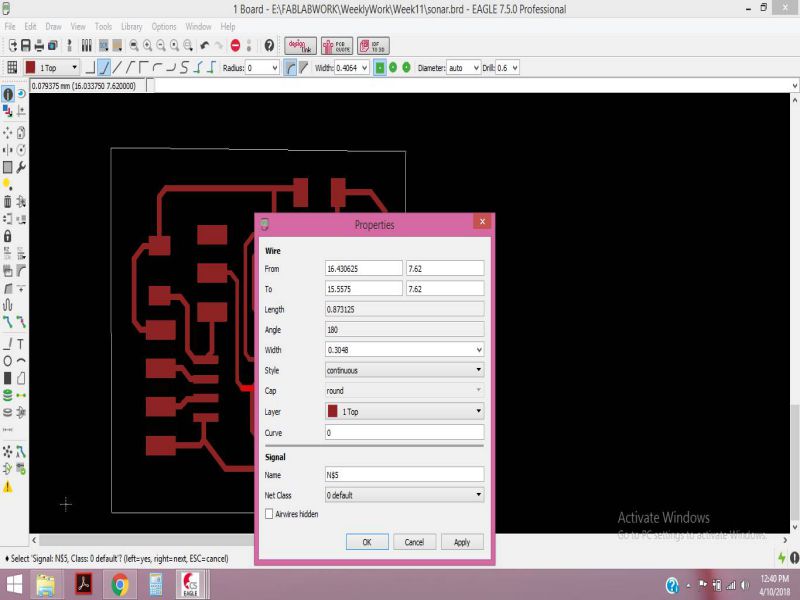
Task: Select the Mirror tool
Action: point(8,150)
